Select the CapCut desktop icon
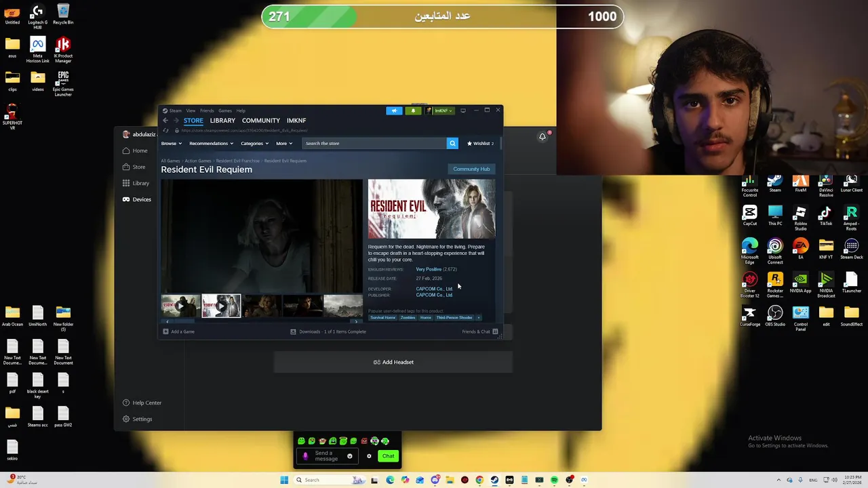 click(749, 215)
